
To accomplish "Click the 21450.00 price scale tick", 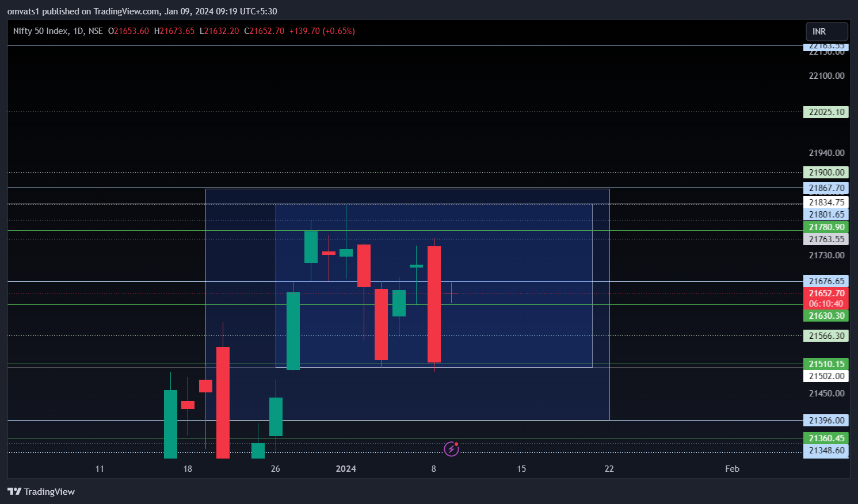I will click(x=826, y=394).
